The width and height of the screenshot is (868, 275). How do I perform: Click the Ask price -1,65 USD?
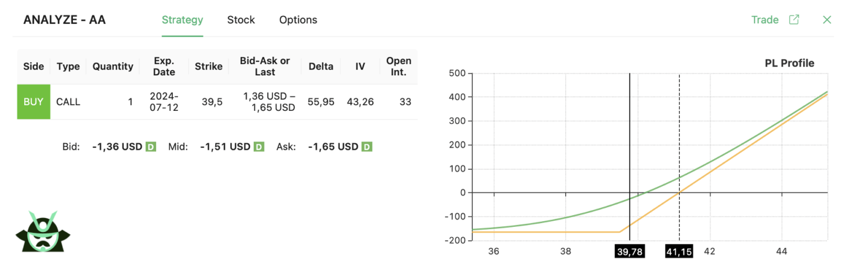point(333,147)
